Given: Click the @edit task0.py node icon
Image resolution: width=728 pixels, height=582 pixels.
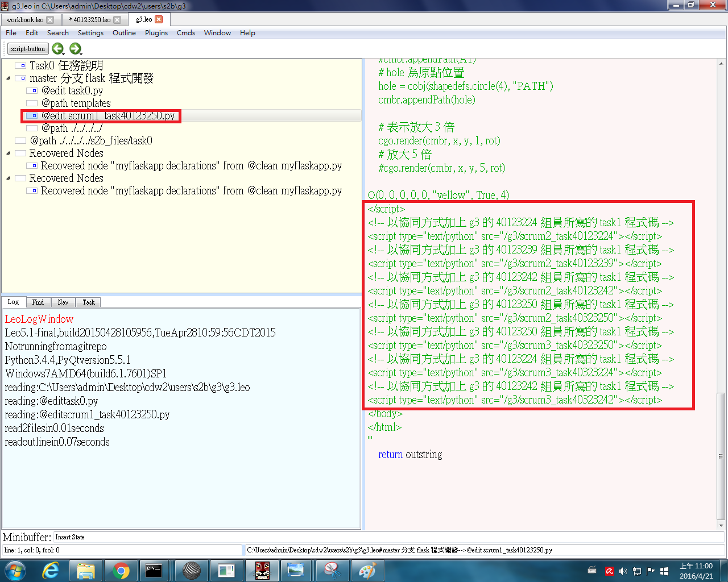Looking at the screenshot, I should click(x=32, y=91).
